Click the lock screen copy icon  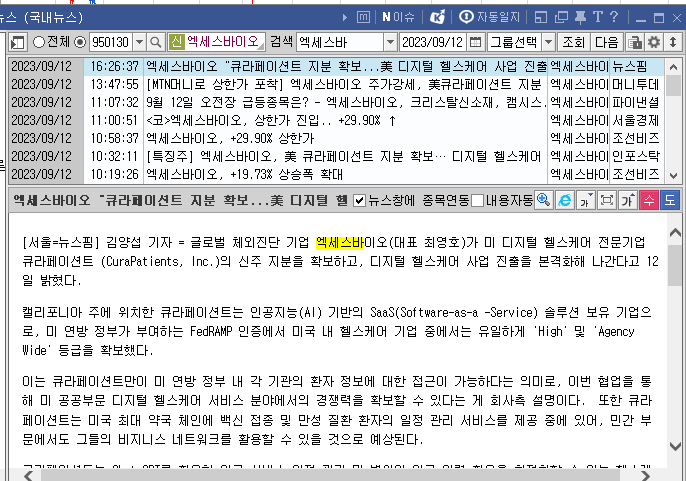tap(634, 42)
